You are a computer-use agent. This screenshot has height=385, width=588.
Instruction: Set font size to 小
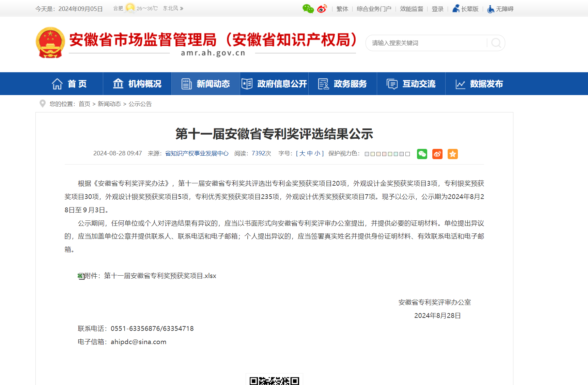point(317,154)
